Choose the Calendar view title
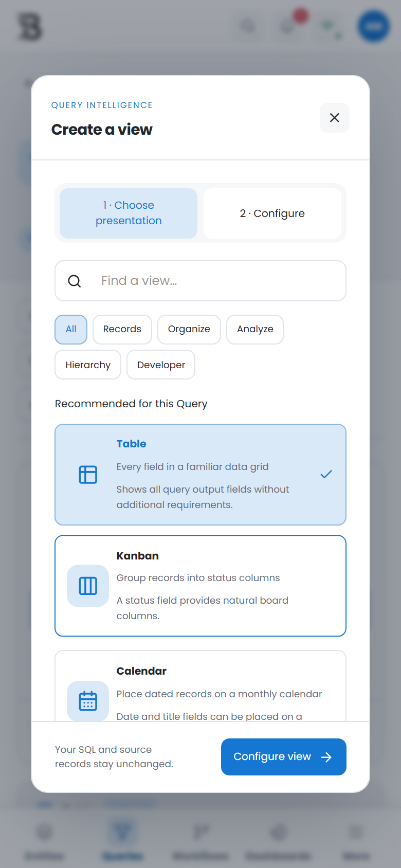Viewport: 401px width, 868px height. [141, 671]
